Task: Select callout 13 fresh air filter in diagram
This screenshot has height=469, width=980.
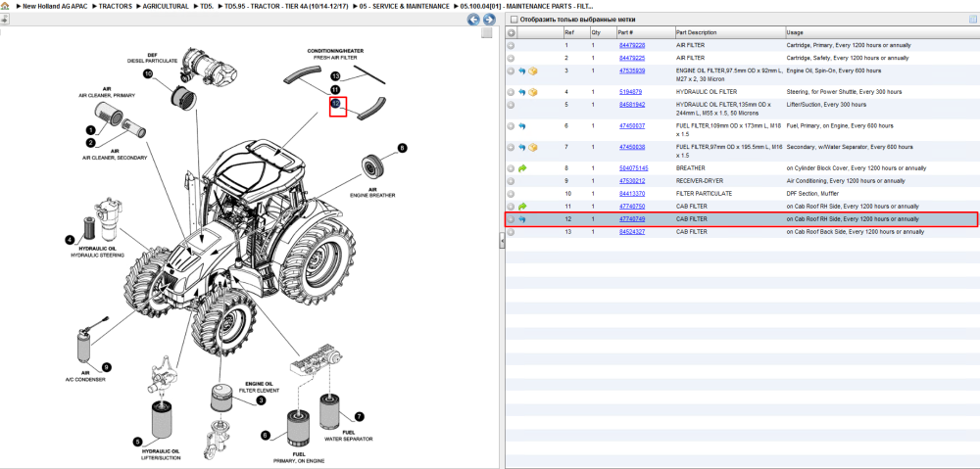Action: pos(335,76)
